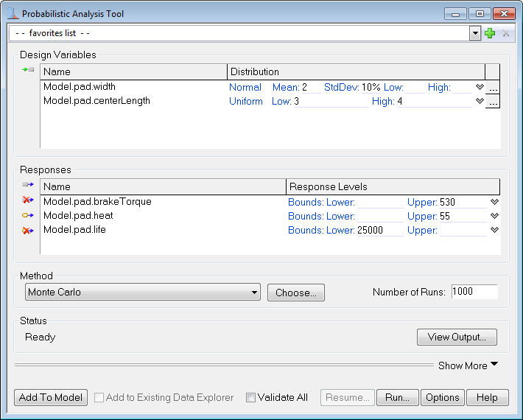Click the Normal distribution link

pyautogui.click(x=245, y=87)
